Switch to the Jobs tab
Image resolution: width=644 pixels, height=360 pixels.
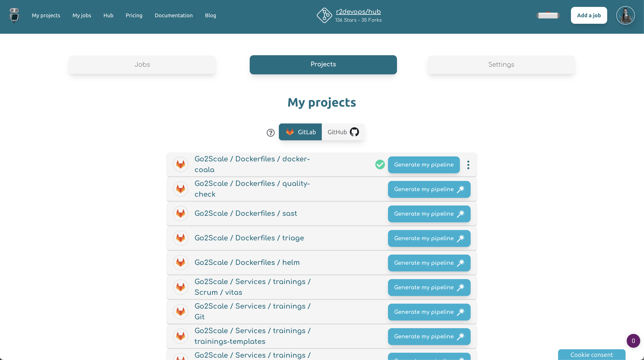142,64
